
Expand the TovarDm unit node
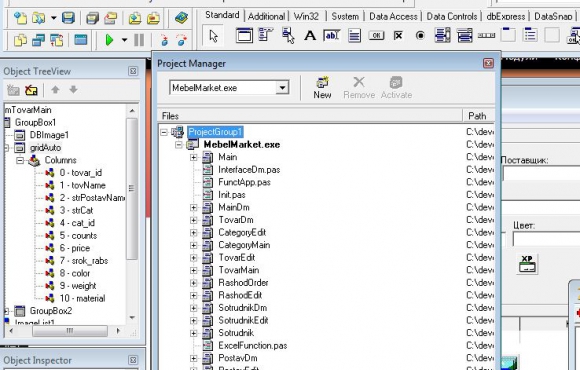point(193,220)
